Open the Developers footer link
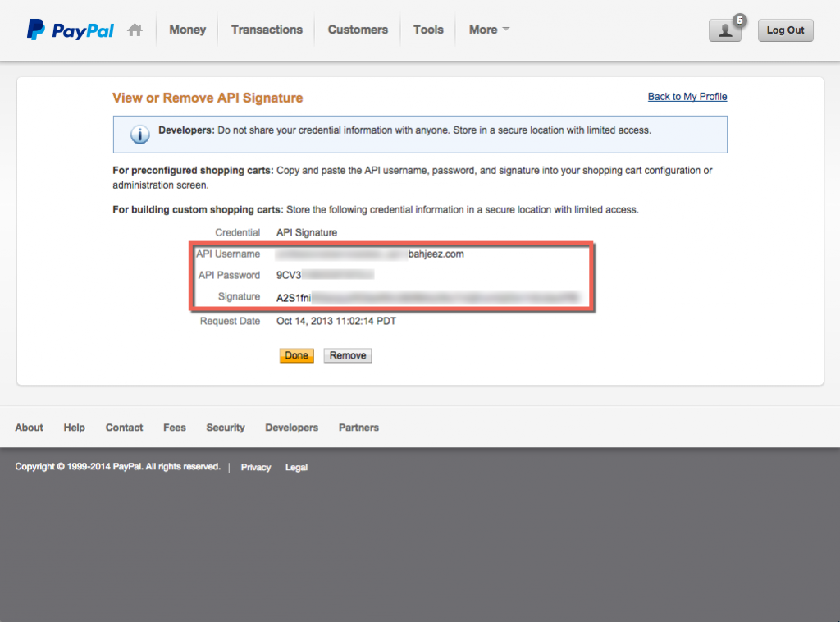 [x=291, y=428]
